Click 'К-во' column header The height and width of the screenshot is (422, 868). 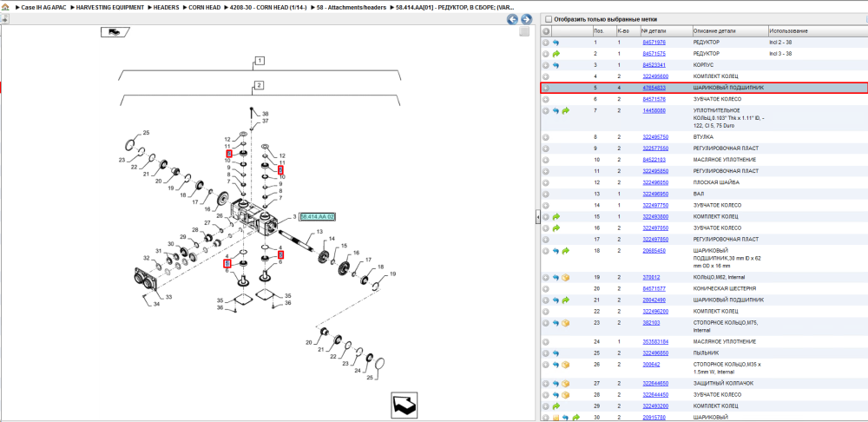622,31
